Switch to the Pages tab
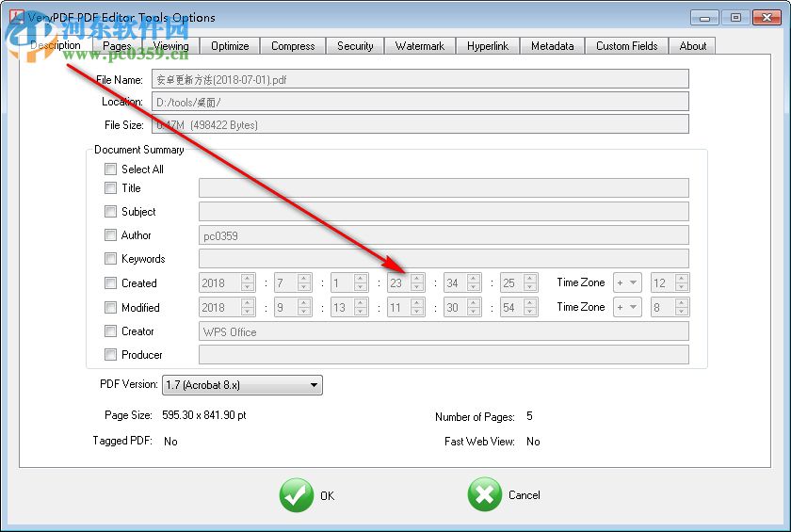The width and height of the screenshot is (791, 532). pyautogui.click(x=117, y=46)
